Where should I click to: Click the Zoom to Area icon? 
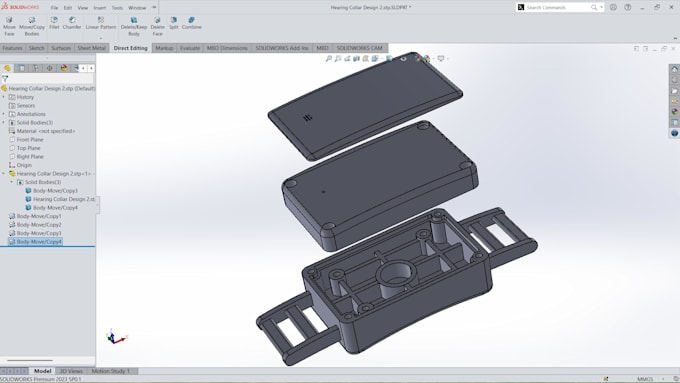coord(338,59)
